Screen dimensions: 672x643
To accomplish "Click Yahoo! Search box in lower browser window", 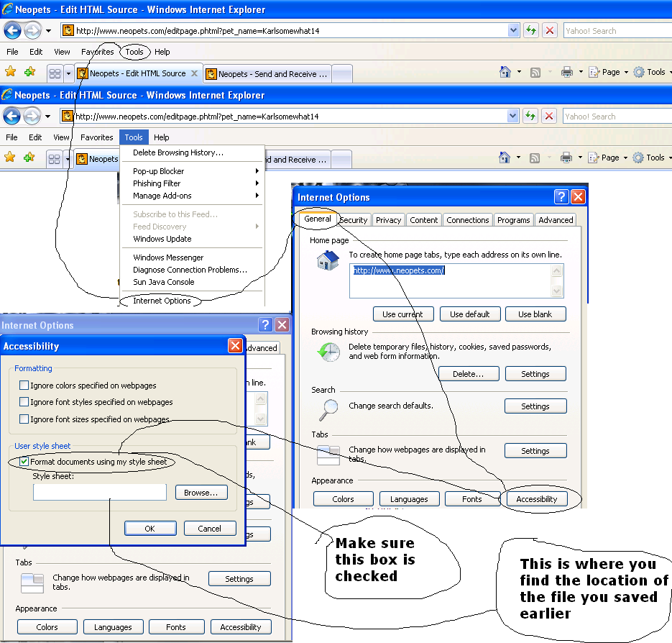I will 617,117.
